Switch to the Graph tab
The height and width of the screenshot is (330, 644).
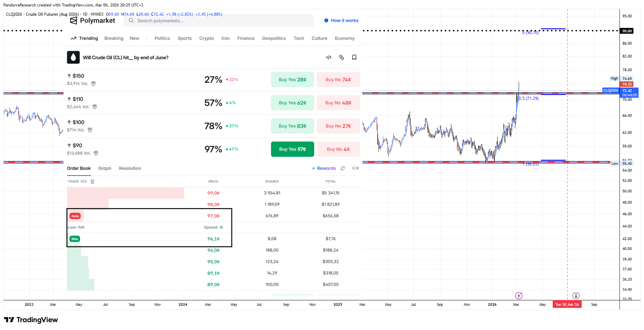click(105, 168)
